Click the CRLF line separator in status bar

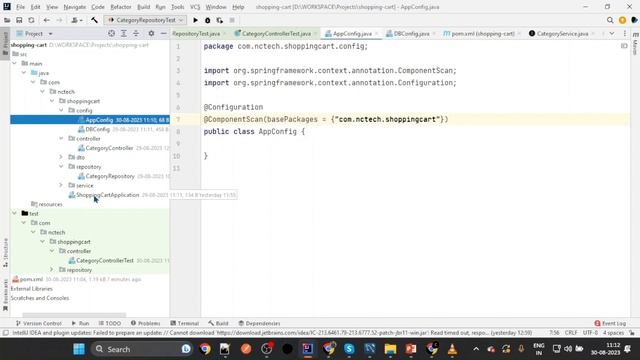pyautogui.click(x=571, y=333)
